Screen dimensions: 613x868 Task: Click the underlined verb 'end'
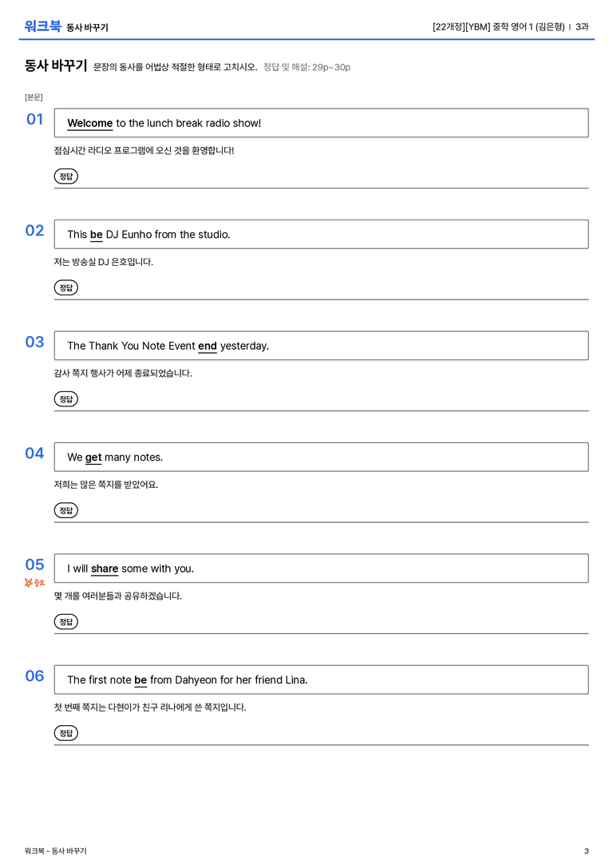click(208, 346)
